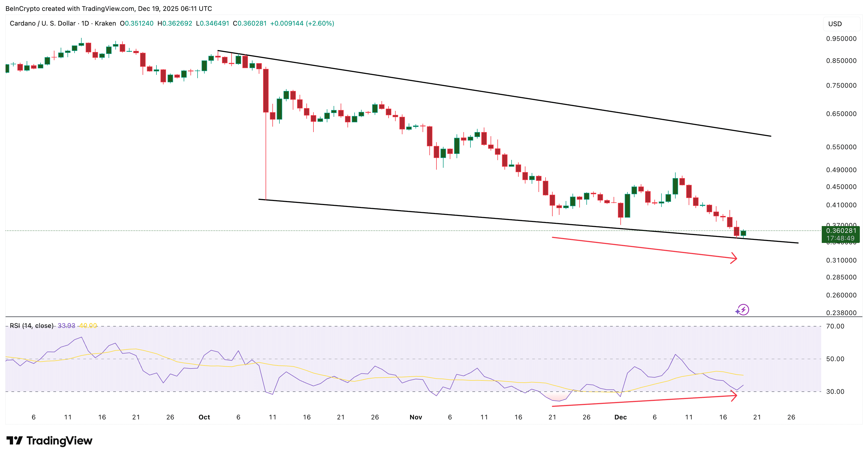Click the RSI average value 40.00
The width and height of the screenshot is (868, 457).
[88, 326]
